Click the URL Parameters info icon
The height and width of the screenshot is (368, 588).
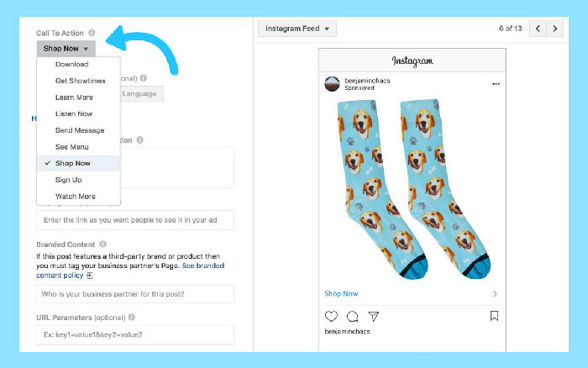(x=132, y=318)
